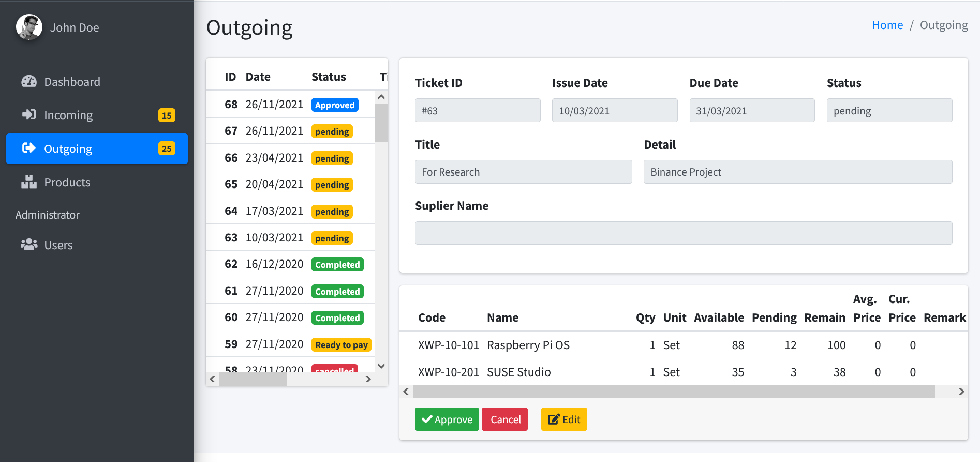Click the Issue Date field 10/03/2021

pyautogui.click(x=615, y=110)
